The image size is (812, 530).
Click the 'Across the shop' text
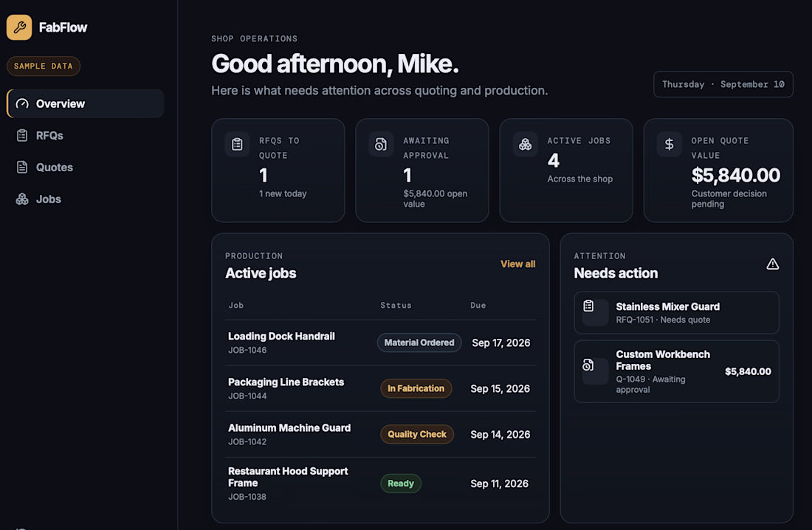point(580,179)
